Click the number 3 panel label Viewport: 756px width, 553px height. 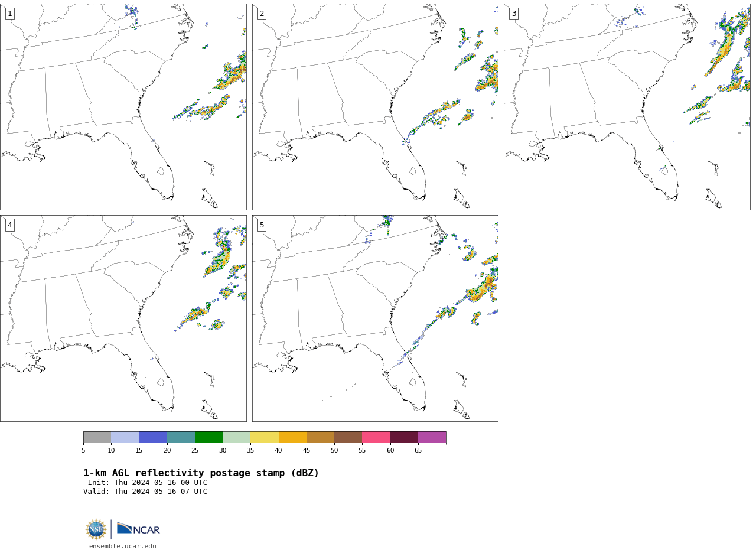click(x=513, y=14)
